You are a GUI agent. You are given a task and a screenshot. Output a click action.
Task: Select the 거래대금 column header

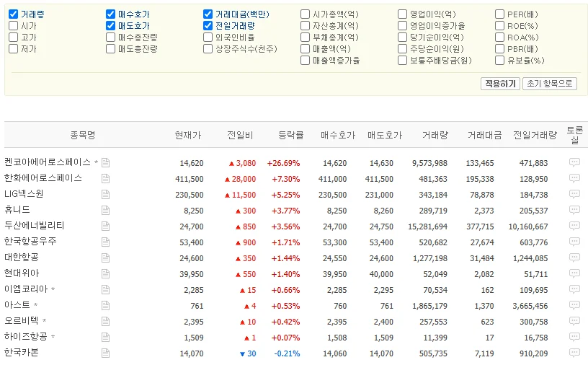(x=484, y=135)
